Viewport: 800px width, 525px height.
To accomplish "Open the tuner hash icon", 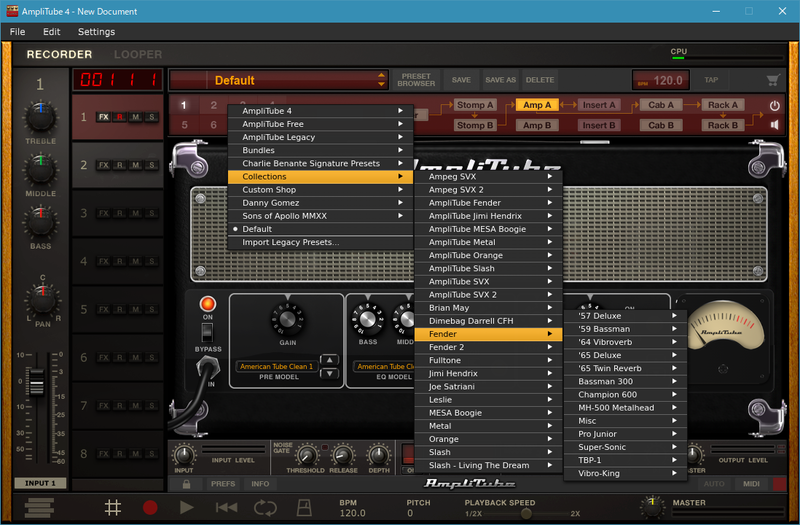I will pos(113,507).
